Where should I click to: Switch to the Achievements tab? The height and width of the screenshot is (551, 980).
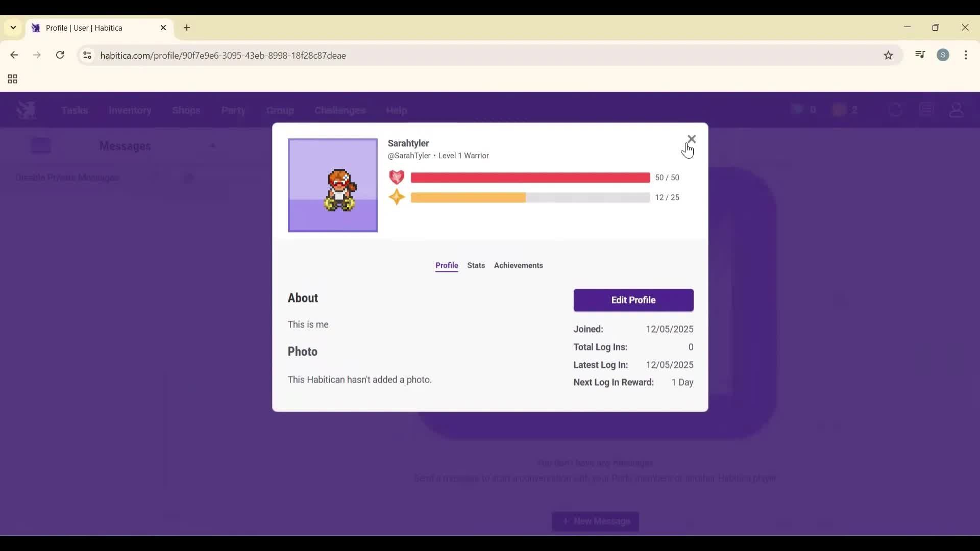518,265
